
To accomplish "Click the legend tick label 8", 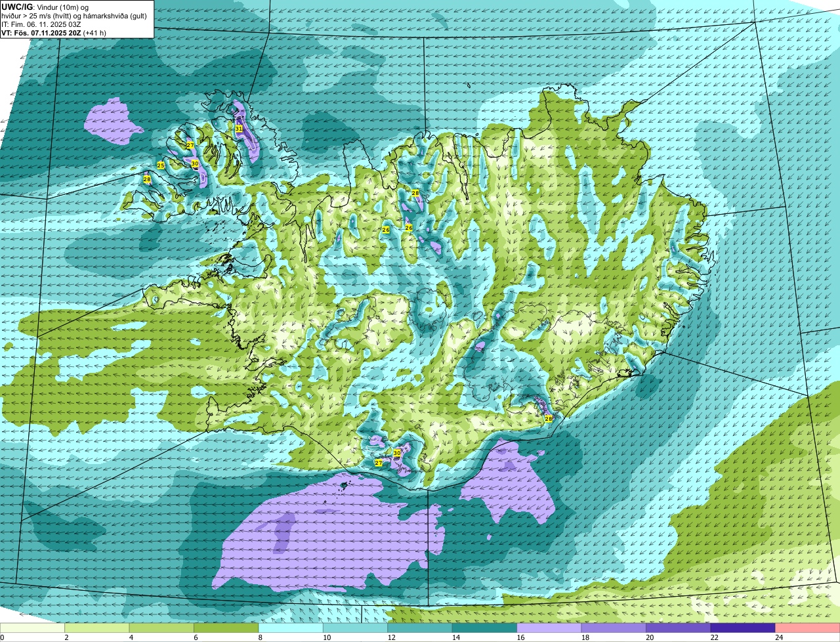I will coord(260,637).
